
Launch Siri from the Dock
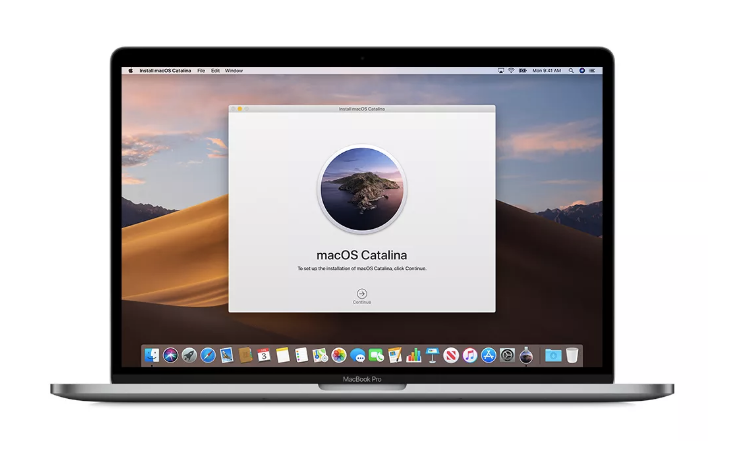(171, 355)
